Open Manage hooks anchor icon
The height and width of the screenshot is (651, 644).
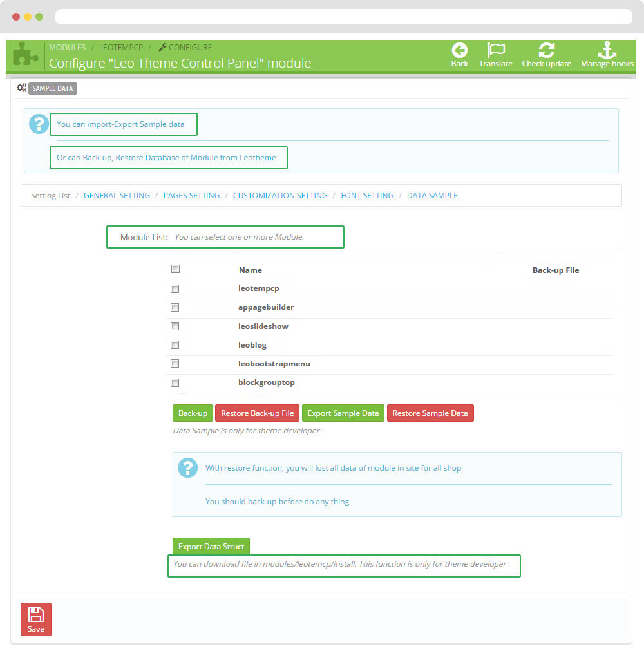click(607, 50)
